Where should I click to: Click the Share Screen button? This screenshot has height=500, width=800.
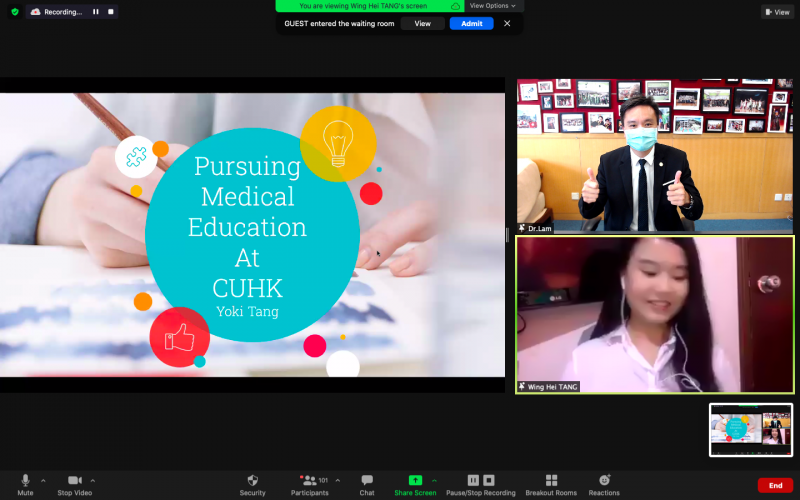click(x=415, y=485)
